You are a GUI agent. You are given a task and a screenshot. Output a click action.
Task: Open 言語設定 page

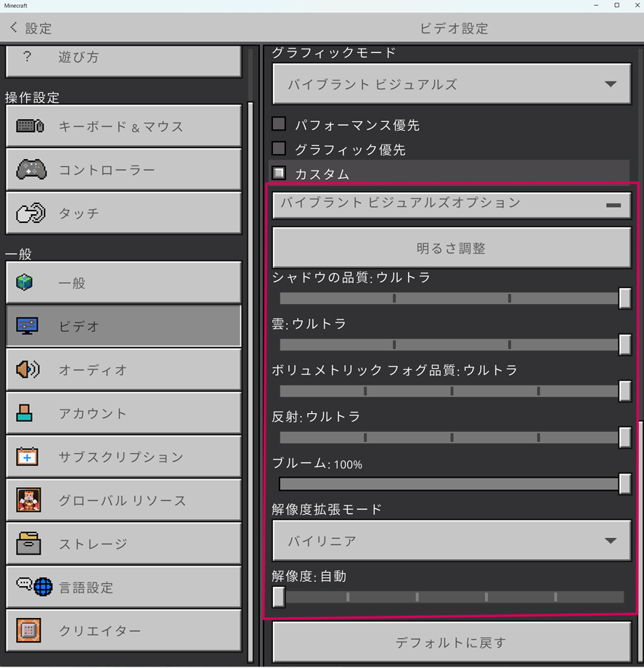tap(123, 587)
